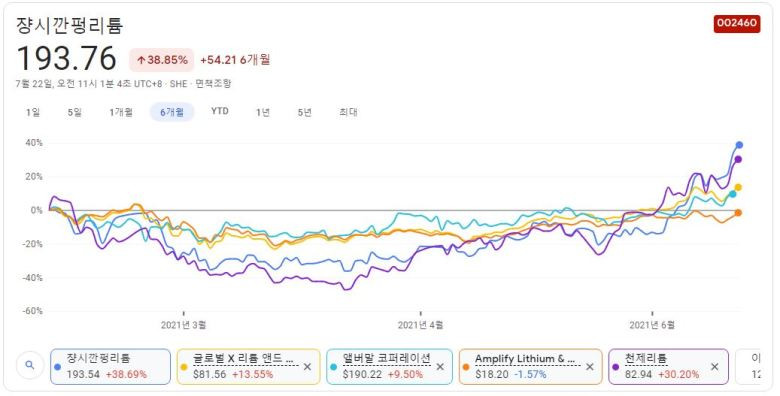Viewport: 780px width, 396px height.
Task: Remove the purple 82.94 comparison chip
Action: (x=715, y=367)
